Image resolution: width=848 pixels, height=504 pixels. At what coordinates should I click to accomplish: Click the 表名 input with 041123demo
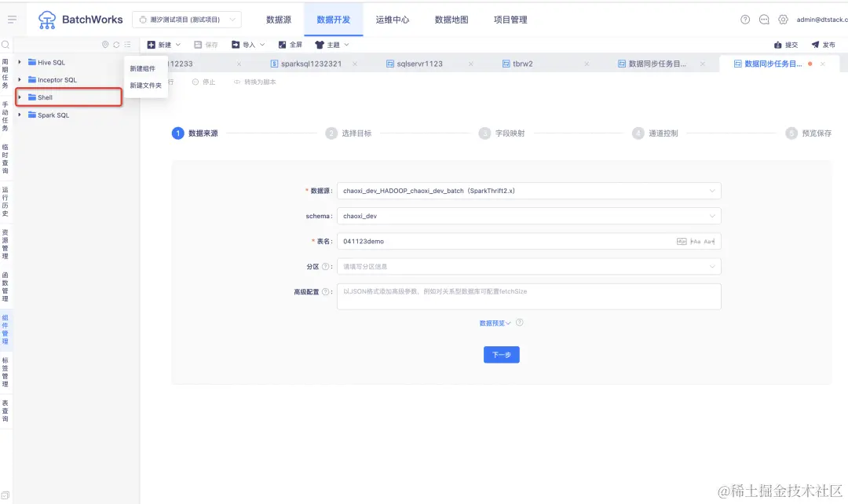[x=529, y=241]
